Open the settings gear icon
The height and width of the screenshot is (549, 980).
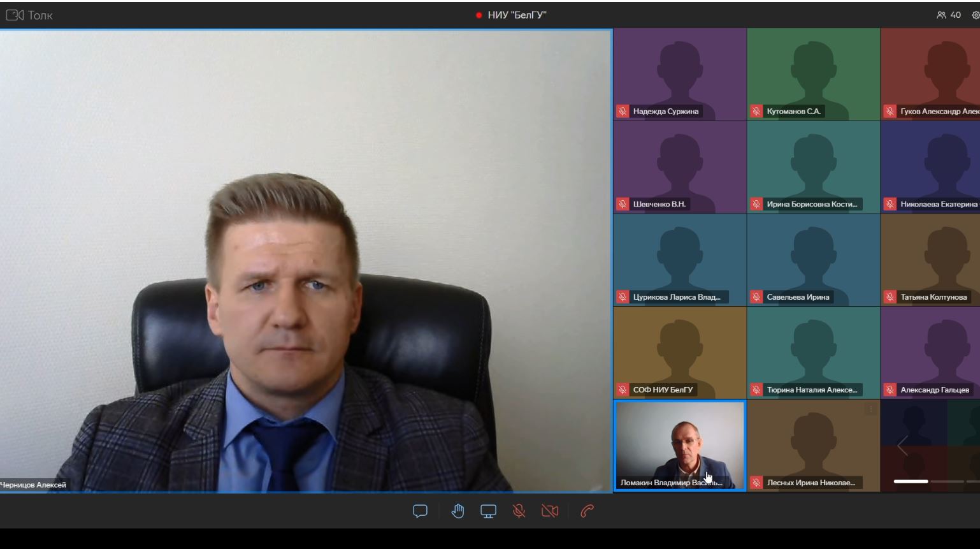(x=975, y=15)
